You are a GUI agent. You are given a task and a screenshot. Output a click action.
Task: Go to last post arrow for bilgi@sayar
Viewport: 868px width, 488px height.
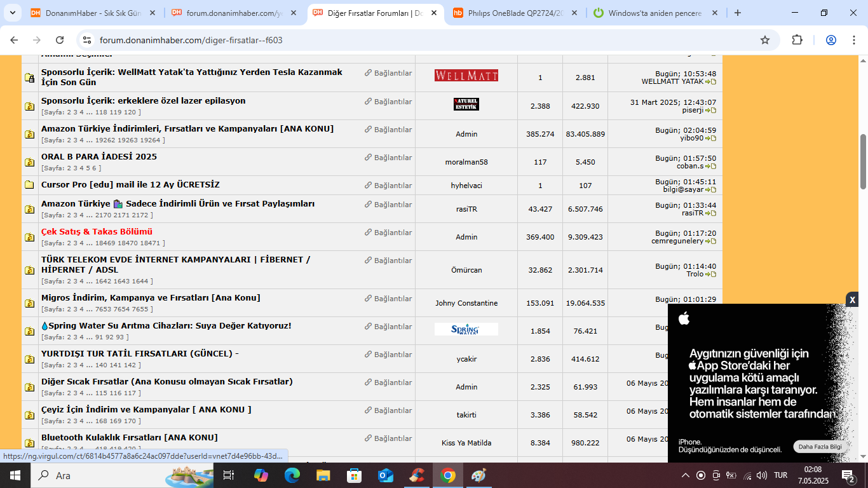(x=710, y=189)
